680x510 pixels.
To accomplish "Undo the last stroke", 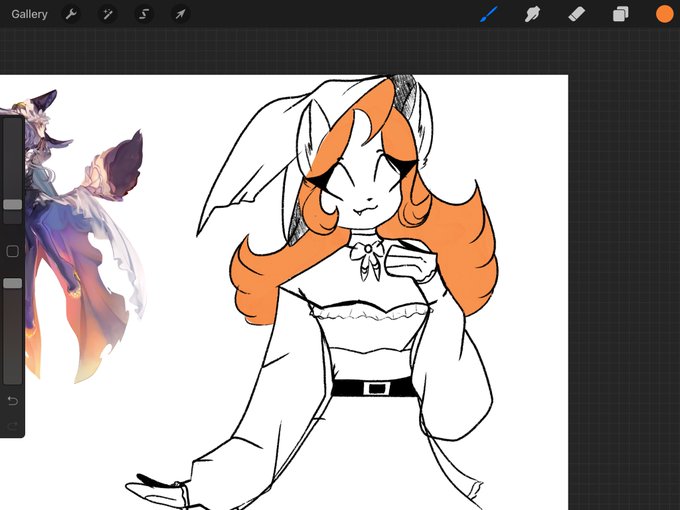I will [x=13, y=400].
